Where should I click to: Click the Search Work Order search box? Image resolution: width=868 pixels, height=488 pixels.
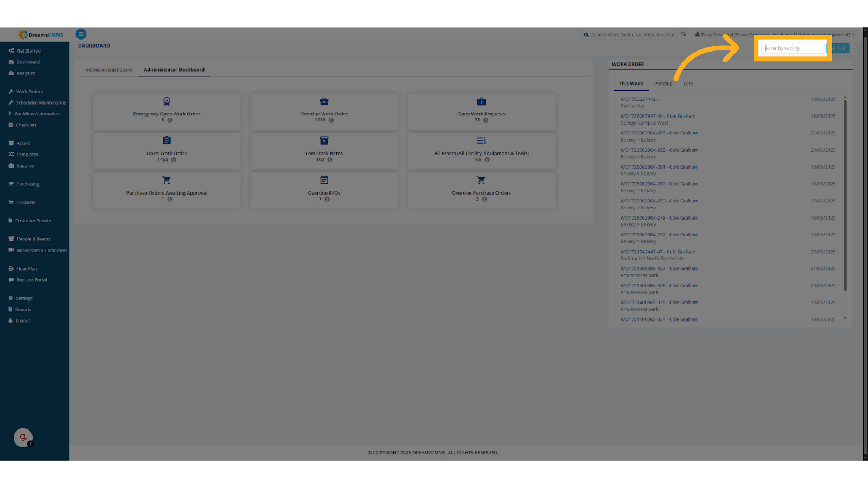(630, 35)
